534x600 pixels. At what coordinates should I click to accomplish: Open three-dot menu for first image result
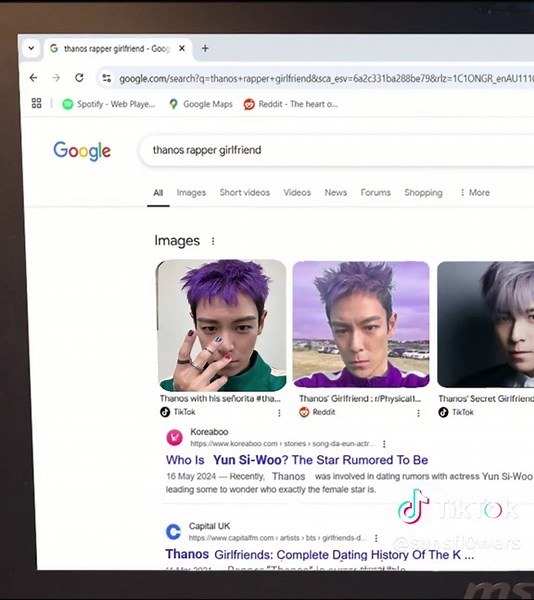tap(279, 413)
